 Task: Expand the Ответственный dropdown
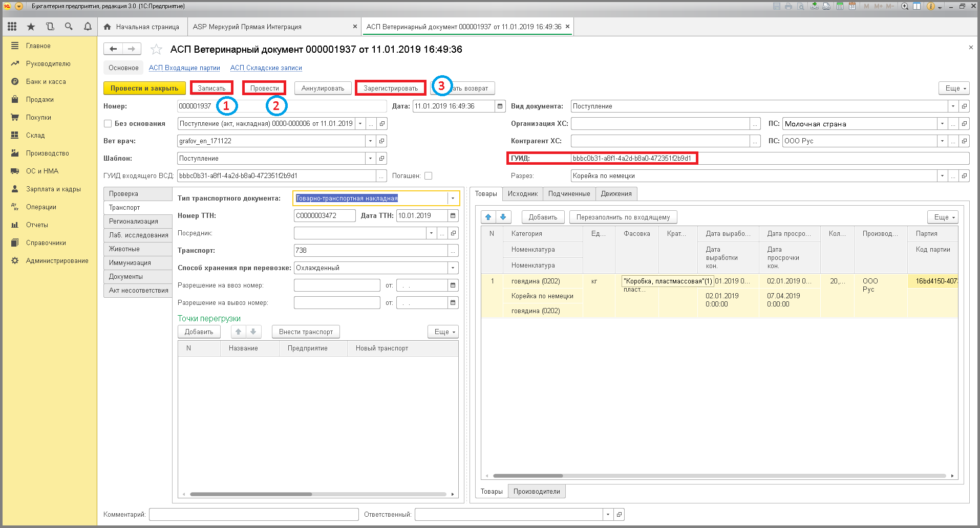[608, 514]
